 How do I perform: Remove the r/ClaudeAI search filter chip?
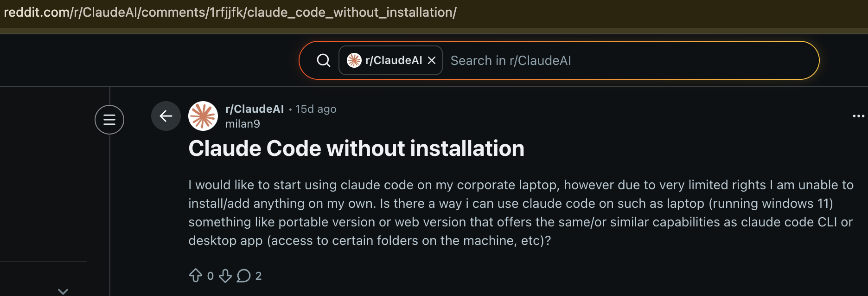pyautogui.click(x=432, y=60)
